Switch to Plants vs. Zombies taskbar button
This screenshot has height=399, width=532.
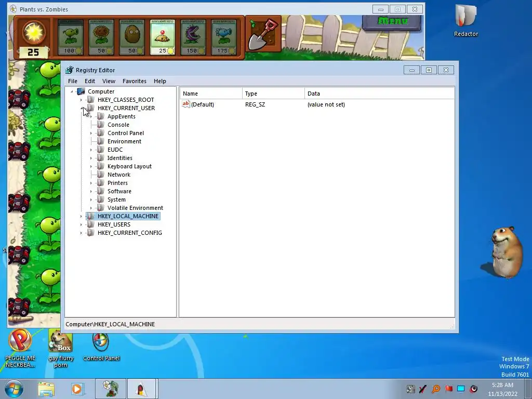[111, 389]
